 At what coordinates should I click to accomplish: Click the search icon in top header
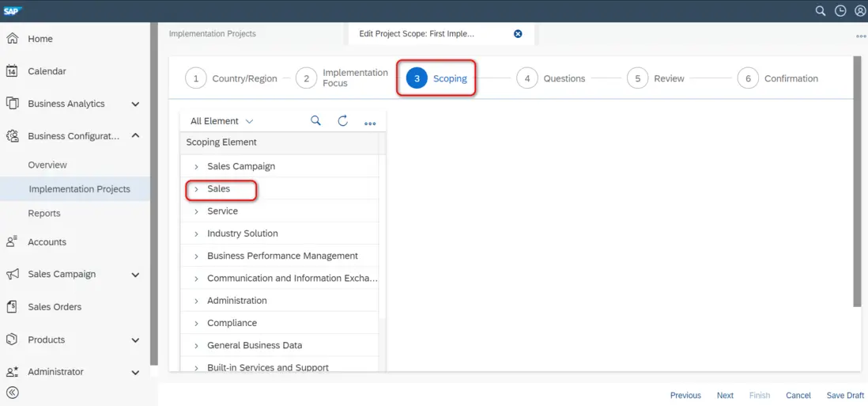[x=821, y=11]
